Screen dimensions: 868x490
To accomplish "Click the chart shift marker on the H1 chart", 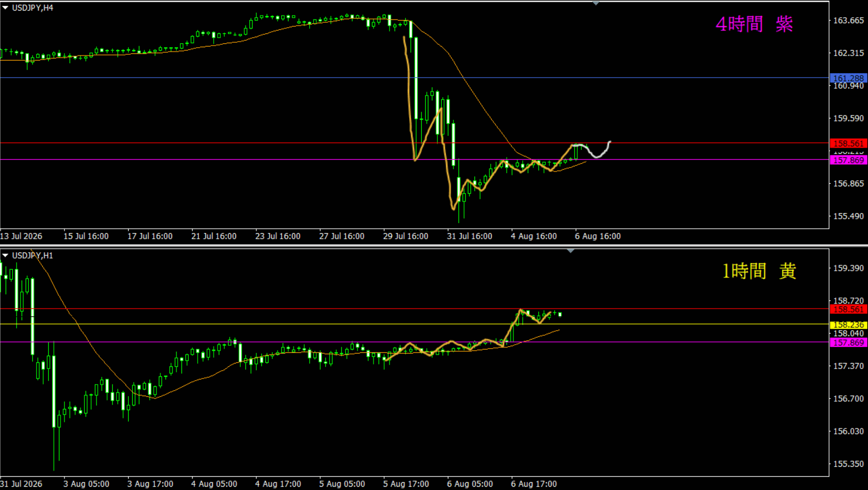I will (571, 251).
